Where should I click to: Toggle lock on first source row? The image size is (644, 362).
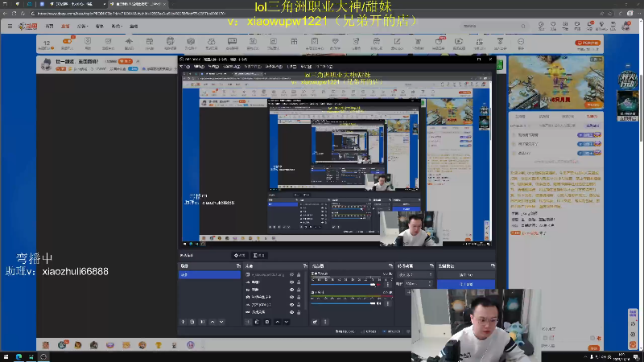pos(299,274)
